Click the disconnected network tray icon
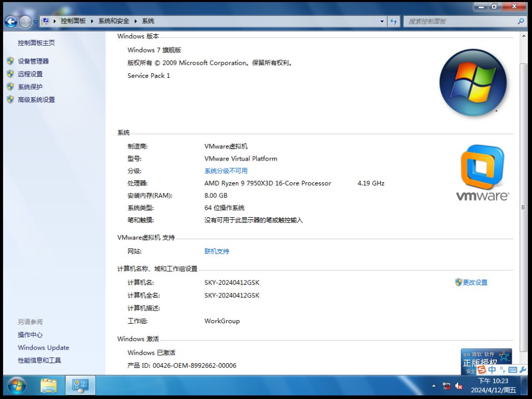Viewport: 532px width, 399px height. click(x=446, y=386)
